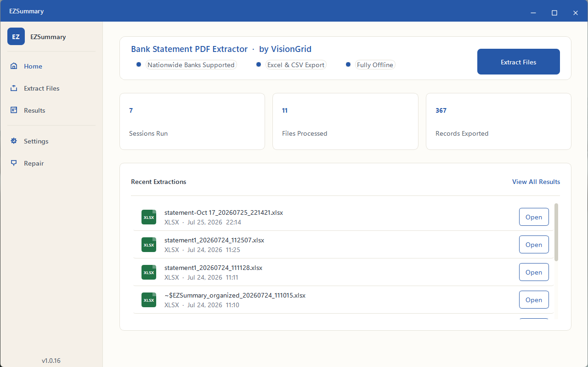Viewport: 588px width, 367px height.
Task: Open statement-Oct 17_20260725_221421.xlsx
Action: tap(534, 217)
